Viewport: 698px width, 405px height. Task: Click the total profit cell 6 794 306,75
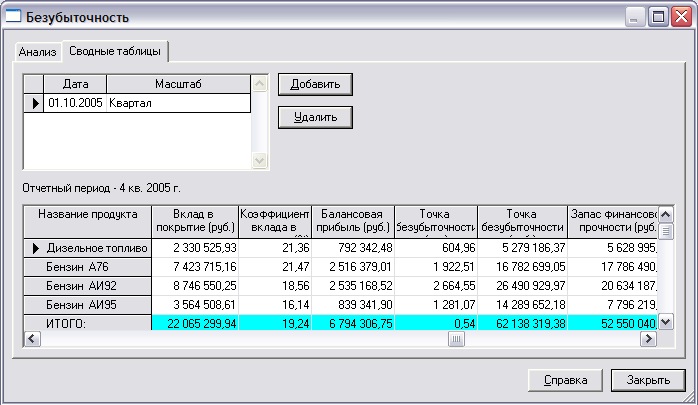[353, 323]
